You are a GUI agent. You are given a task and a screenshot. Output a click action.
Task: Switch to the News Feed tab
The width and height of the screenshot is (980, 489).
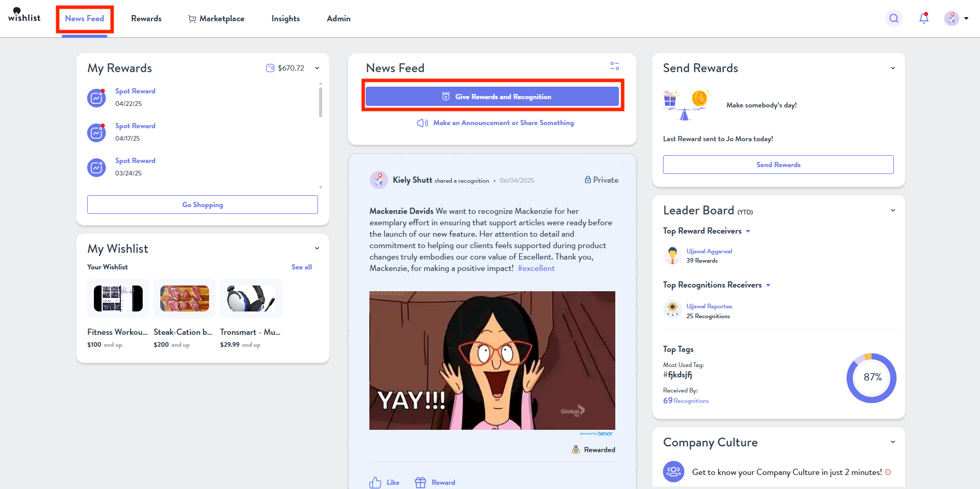tap(85, 19)
